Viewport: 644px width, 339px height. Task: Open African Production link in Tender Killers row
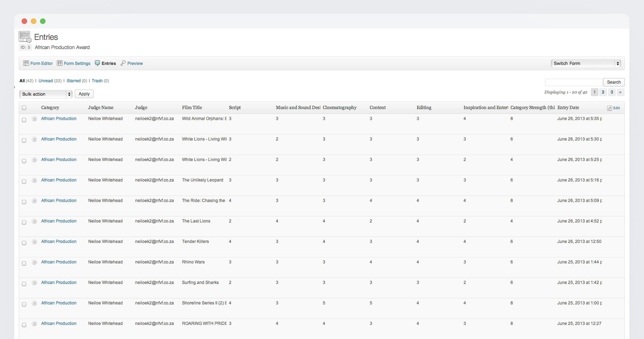(x=59, y=242)
